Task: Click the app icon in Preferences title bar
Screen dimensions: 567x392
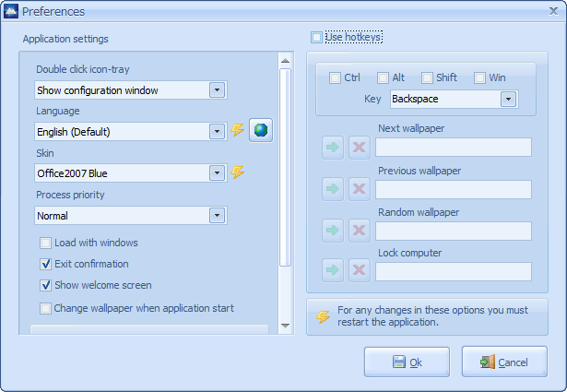Action: [x=10, y=11]
